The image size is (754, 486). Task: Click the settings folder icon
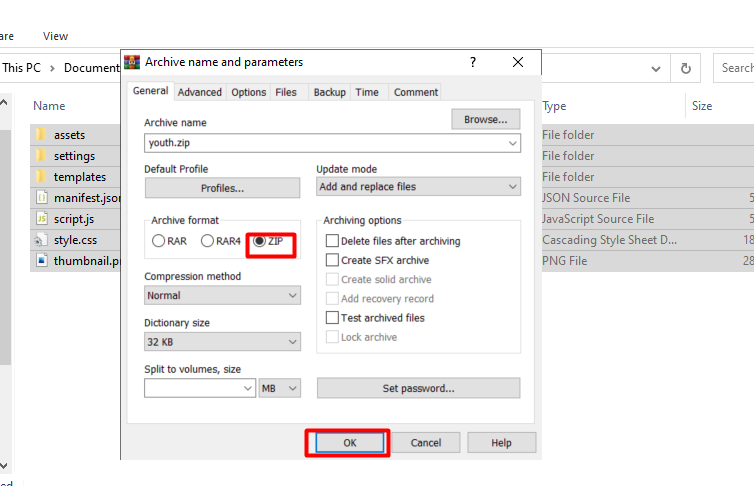41,156
